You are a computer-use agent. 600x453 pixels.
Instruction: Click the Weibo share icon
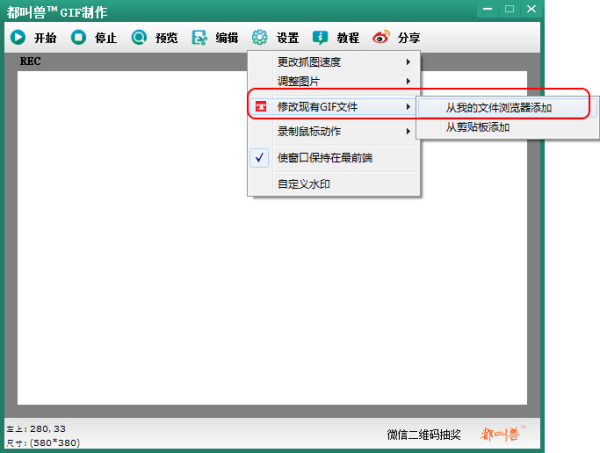point(381,37)
